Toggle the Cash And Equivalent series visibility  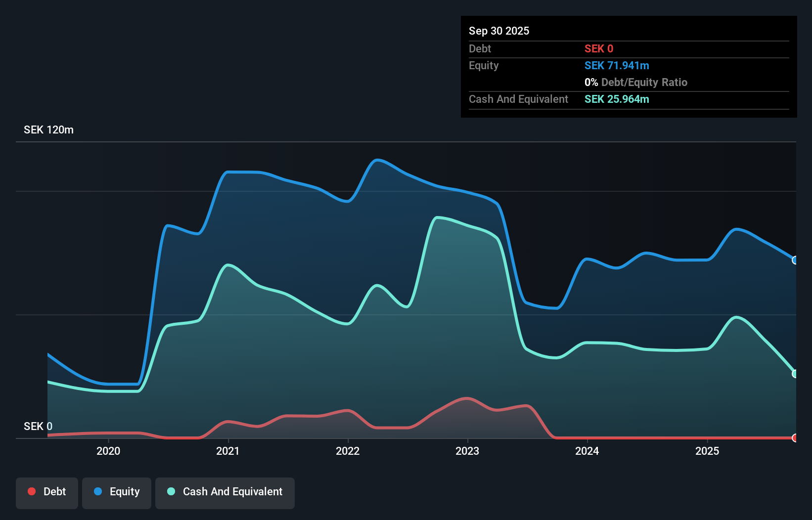pyautogui.click(x=225, y=492)
